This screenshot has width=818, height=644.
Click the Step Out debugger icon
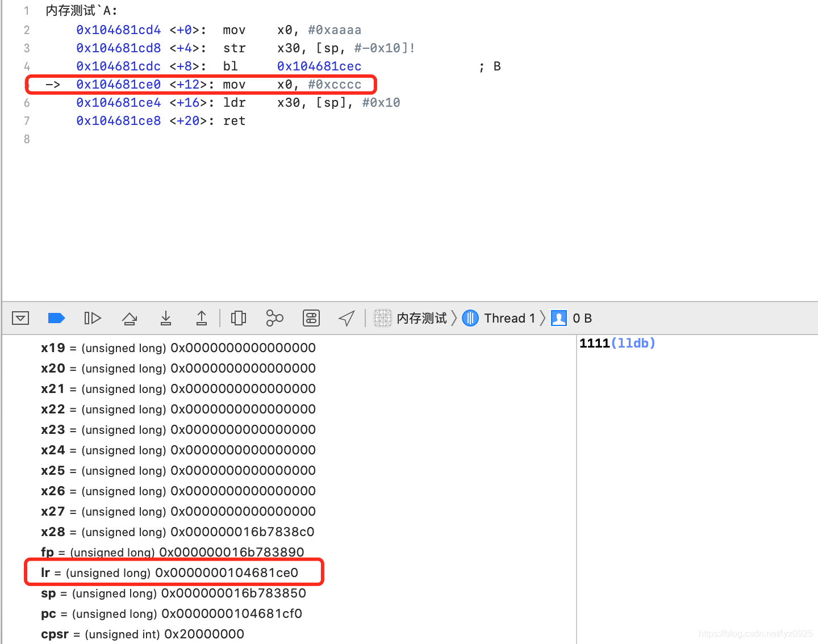(x=202, y=318)
